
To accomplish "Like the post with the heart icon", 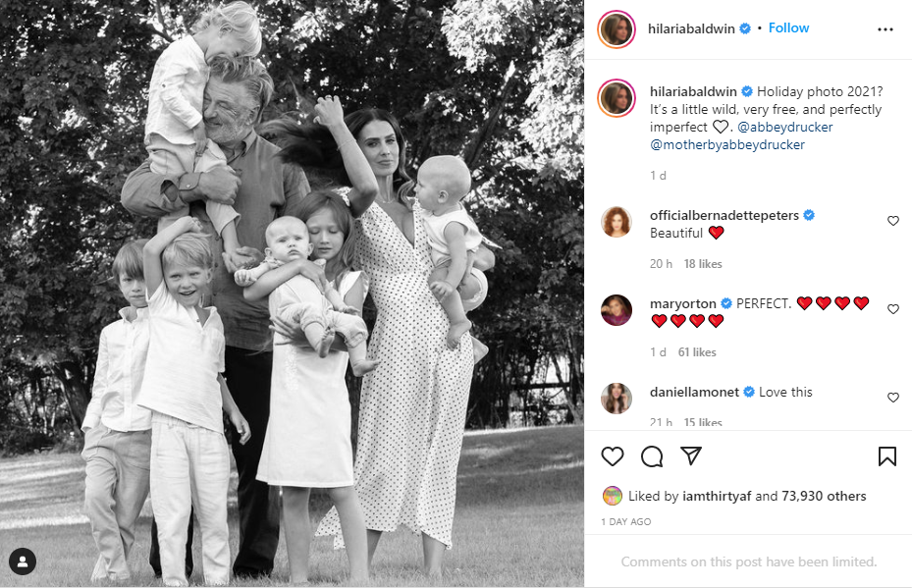I will click(612, 456).
